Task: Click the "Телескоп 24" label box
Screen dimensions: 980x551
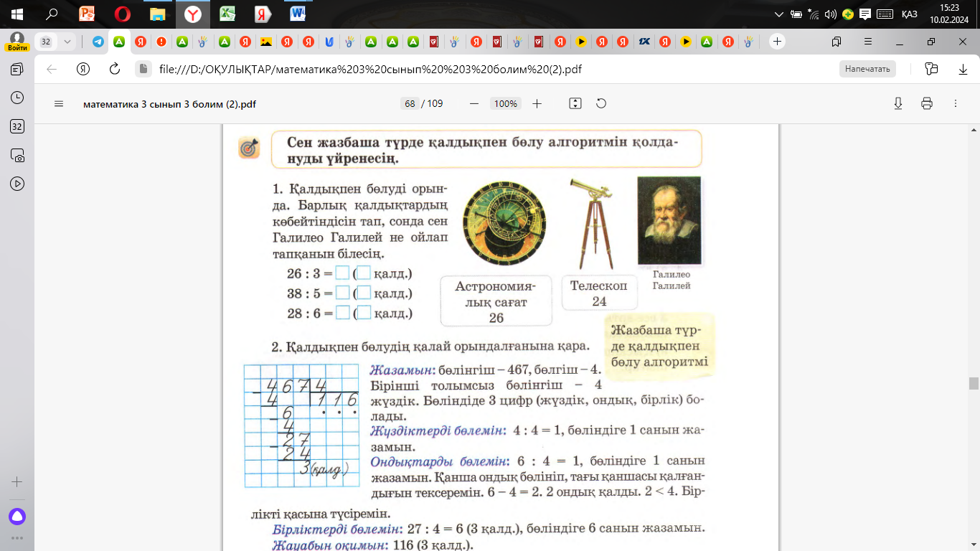Action: coord(599,293)
